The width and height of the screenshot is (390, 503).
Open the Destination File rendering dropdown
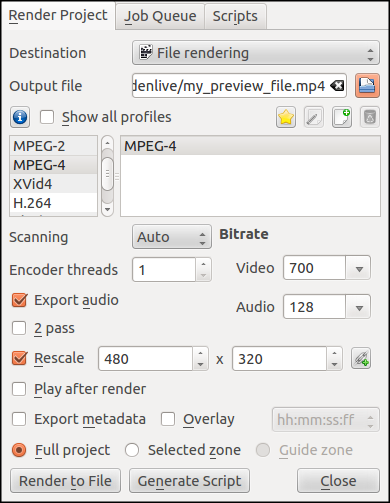point(256,53)
